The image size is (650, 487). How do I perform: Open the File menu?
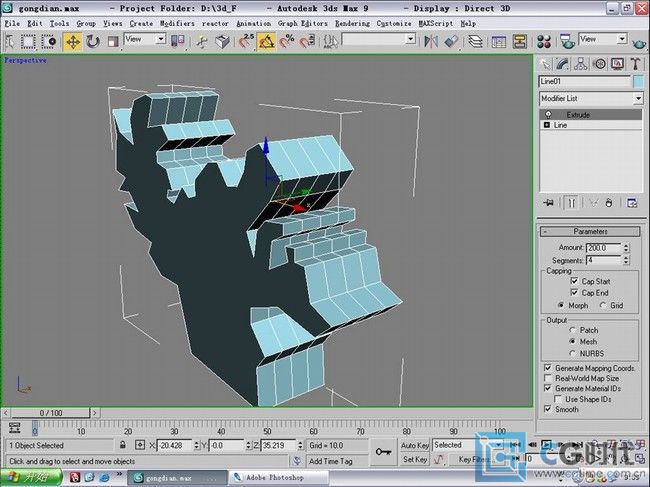coord(12,24)
